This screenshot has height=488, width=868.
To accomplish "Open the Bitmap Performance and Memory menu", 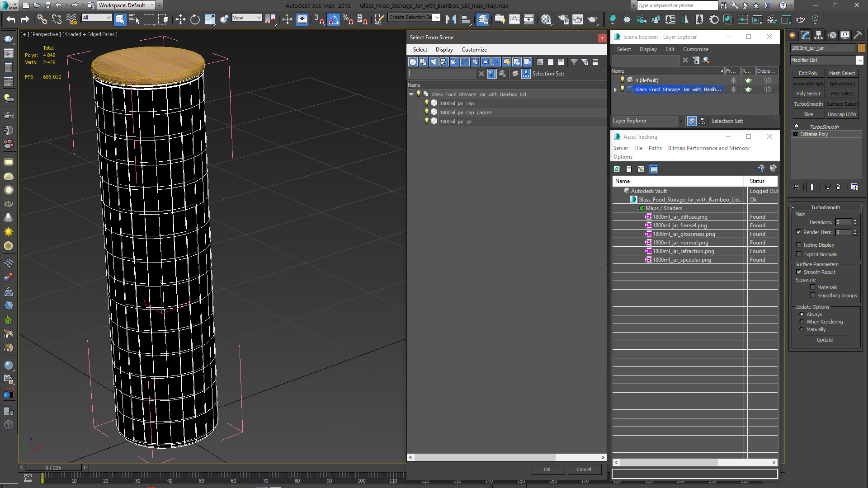I will tap(708, 148).
